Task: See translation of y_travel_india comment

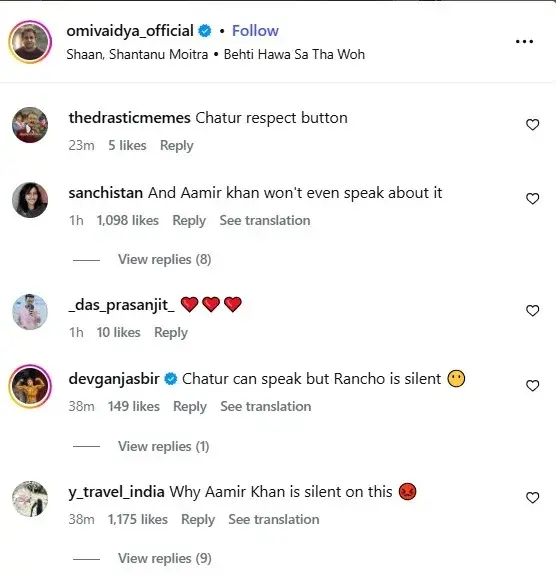Action: tap(274, 519)
